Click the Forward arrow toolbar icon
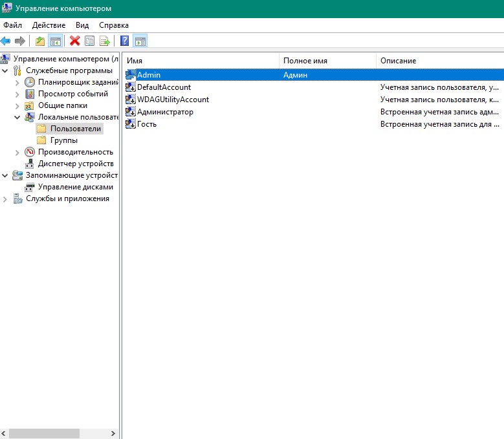The height and width of the screenshot is (439, 504). click(20, 41)
